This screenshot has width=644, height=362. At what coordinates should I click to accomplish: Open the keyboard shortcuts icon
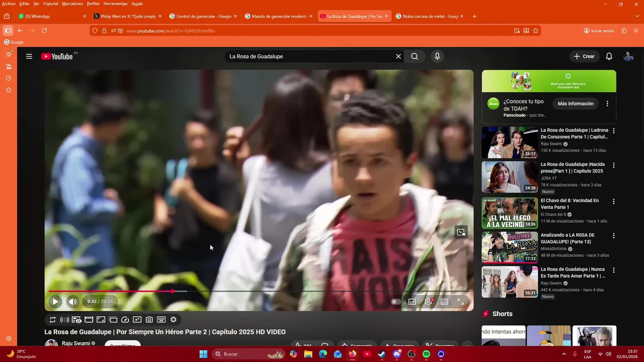pyautogui.click(x=162, y=320)
